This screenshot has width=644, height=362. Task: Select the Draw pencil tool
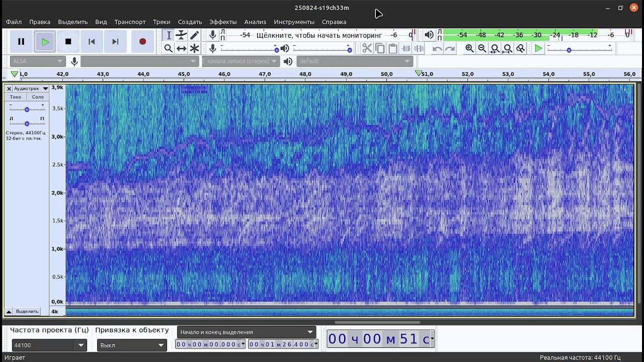point(195,35)
